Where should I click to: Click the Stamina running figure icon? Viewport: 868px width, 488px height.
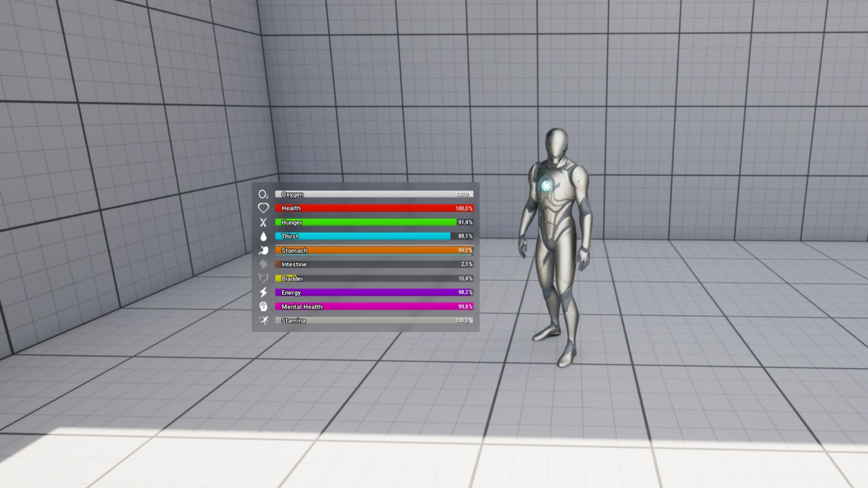[263, 321]
